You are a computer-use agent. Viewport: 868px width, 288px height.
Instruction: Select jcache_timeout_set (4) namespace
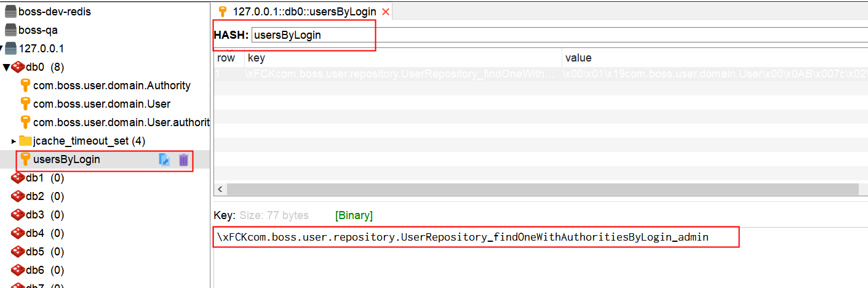coord(89,141)
